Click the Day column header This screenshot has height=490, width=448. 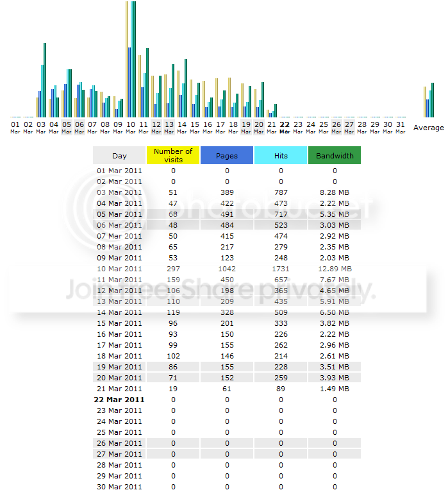pyautogui.click(x=119, y=155)
